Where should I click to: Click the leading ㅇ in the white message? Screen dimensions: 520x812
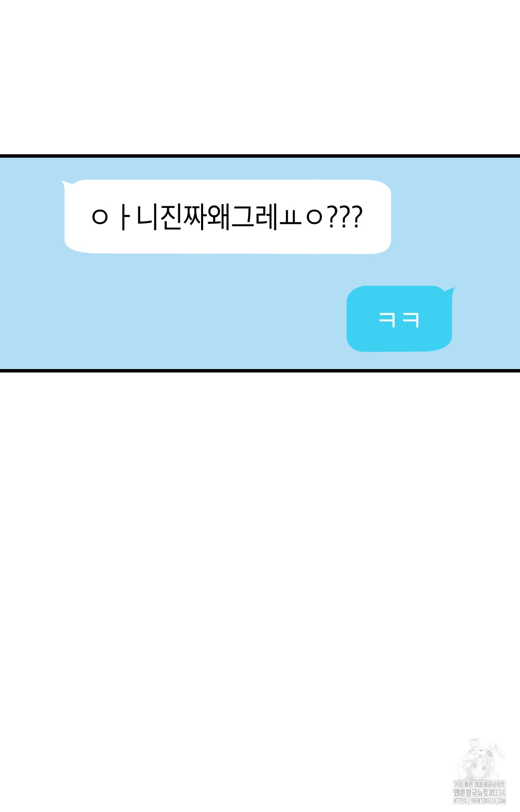(100, 217)
